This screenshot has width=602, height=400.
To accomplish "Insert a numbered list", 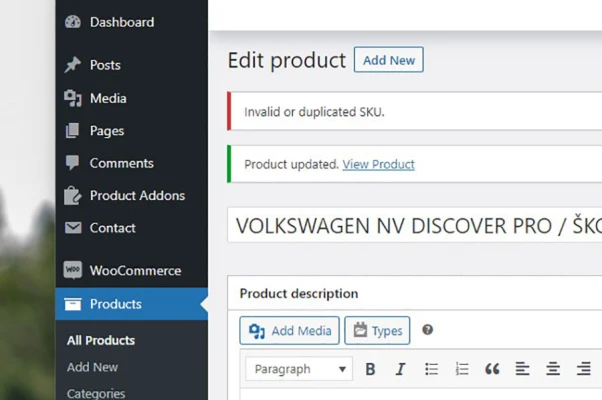I will click(x=462, y=369).
